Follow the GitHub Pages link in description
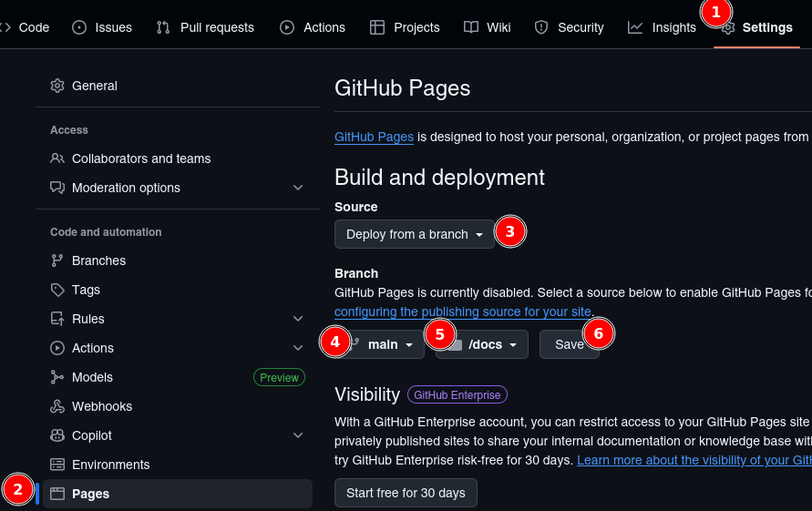The image size is (812, 511). pyautogui.click(x=374, y=137)
